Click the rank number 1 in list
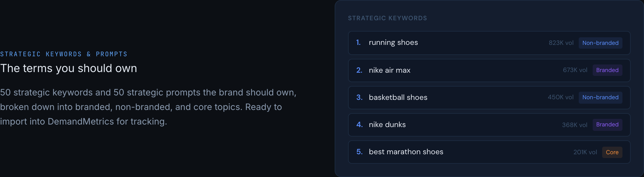644x177 pixels. [358, 43]
